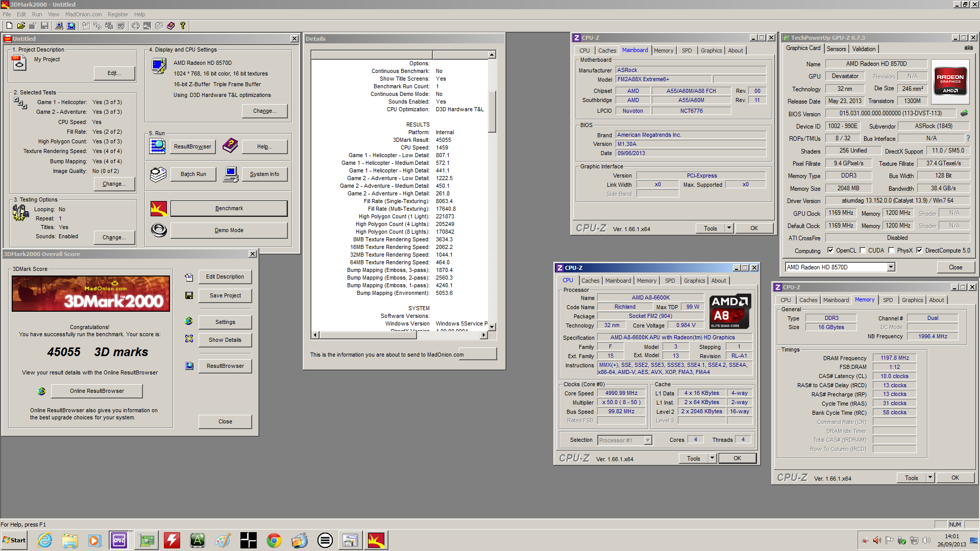This screenshot has height=551, width=980.
Task: Toggle the DirectCompute 5.0 checkbox in GPU-Z
Action: [919, 251]
